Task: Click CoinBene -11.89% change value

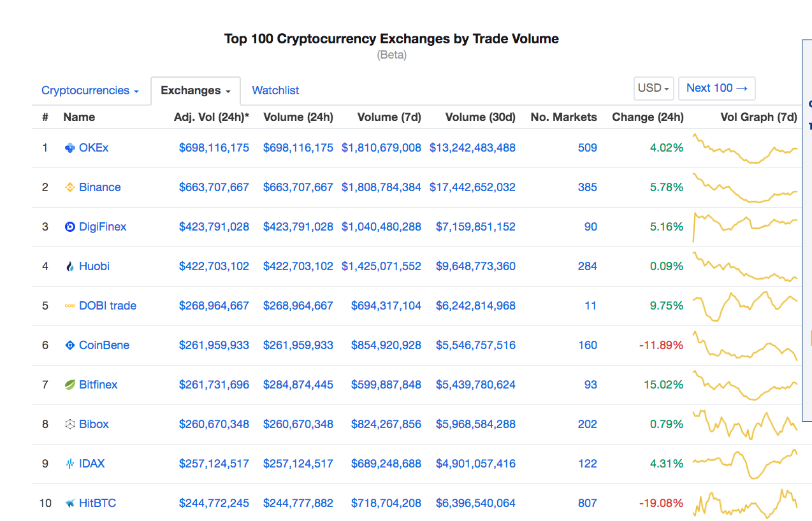Action: tap(662, 345)
